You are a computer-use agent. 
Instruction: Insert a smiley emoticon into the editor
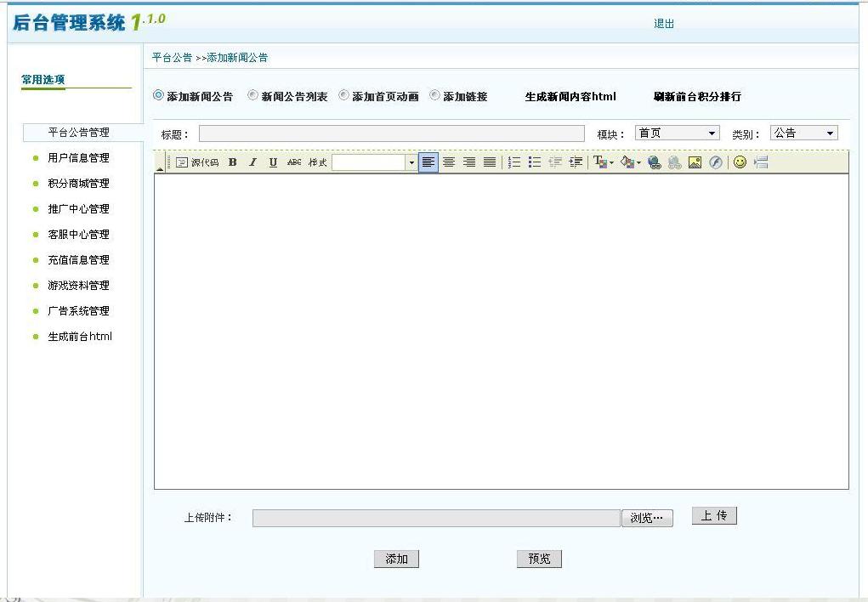[738, 162]
